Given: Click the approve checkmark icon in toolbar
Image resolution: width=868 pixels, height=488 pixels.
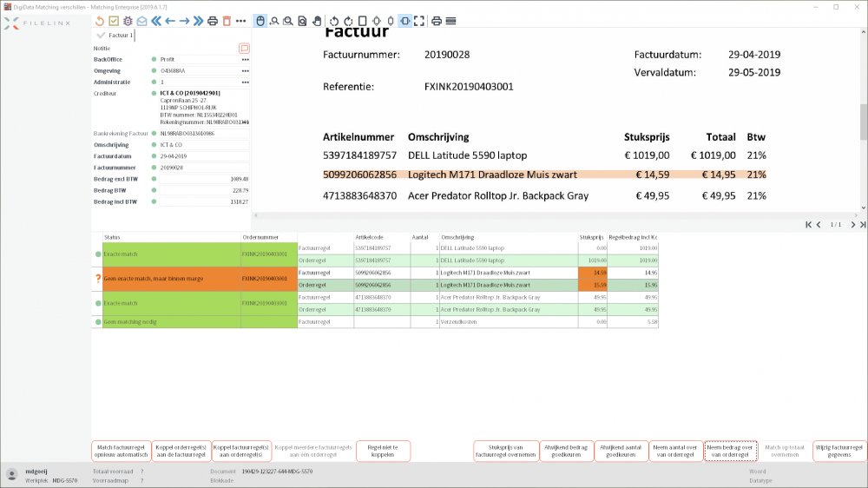Looking at the screenshot, I should 114,21.
